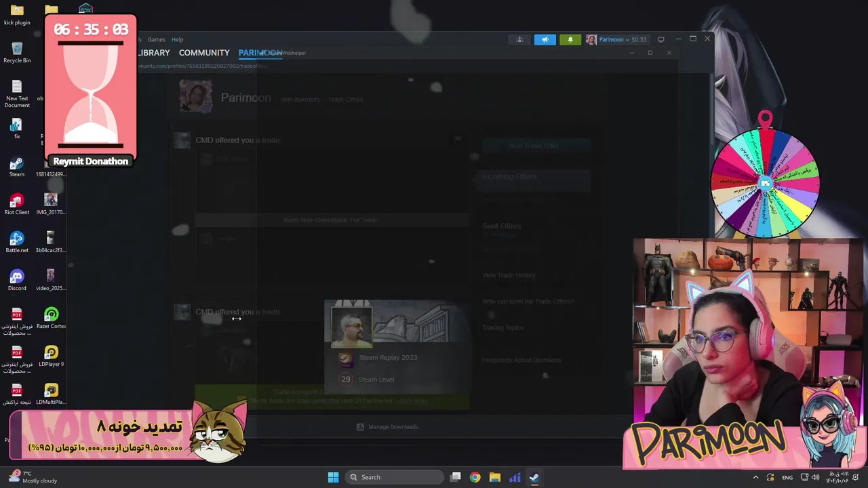868x488 pixels.
Task: Switch to Steam via taskbar icon
Action: 534,477
